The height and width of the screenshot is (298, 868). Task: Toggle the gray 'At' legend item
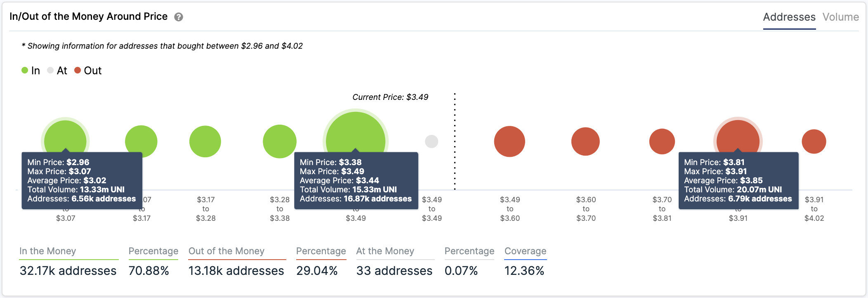click(x=58, y=71)
